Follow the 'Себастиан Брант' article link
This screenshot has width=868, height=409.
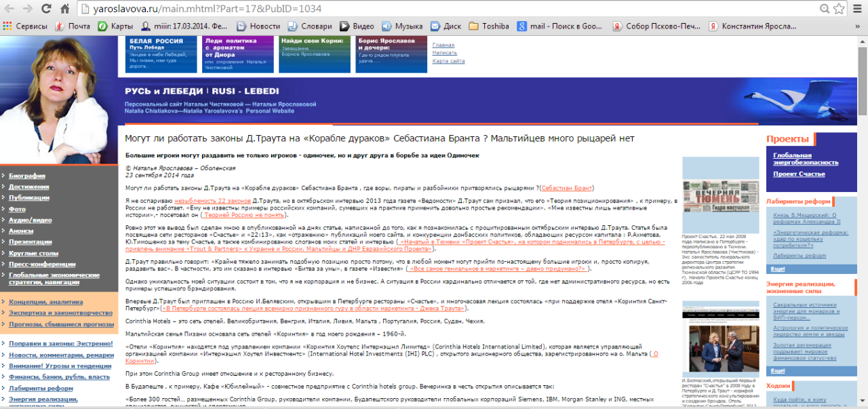[568, 188]
